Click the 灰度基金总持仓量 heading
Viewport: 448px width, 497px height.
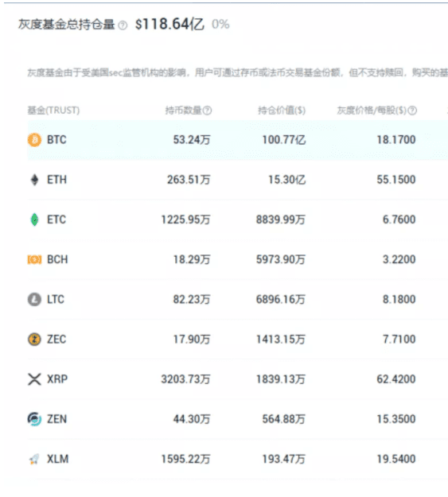point(66,25)
